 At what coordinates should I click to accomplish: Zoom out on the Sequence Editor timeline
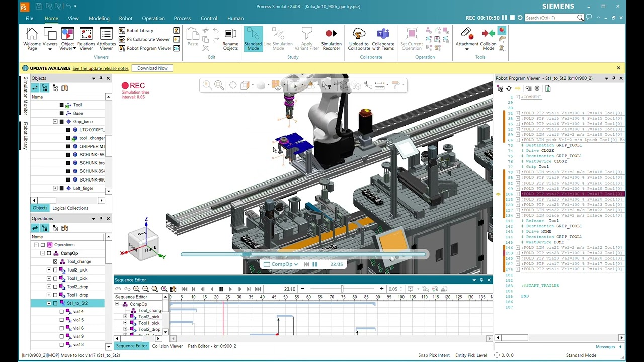(145, 289)
